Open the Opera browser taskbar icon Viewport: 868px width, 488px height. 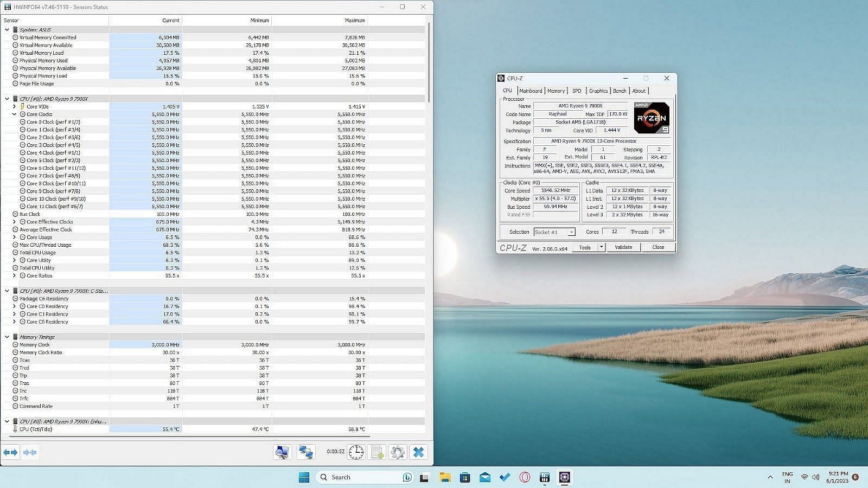[x=525, y=477]
